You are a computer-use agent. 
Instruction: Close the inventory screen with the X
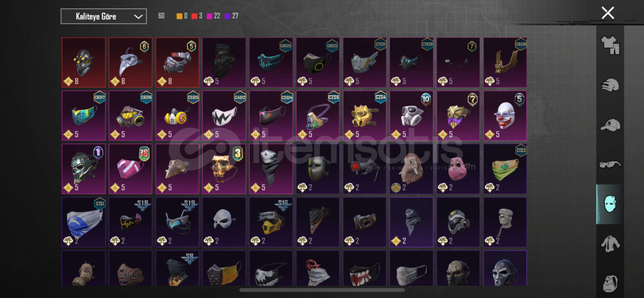coord(608,13)
